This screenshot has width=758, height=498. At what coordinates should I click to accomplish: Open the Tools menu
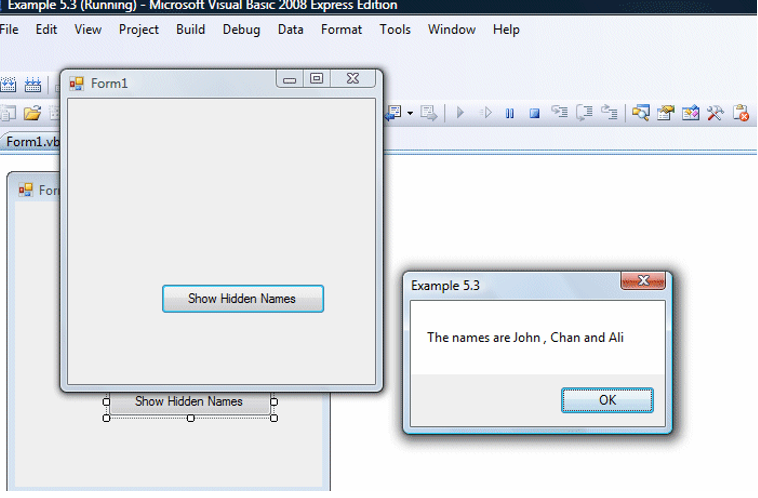coord(395,29)
